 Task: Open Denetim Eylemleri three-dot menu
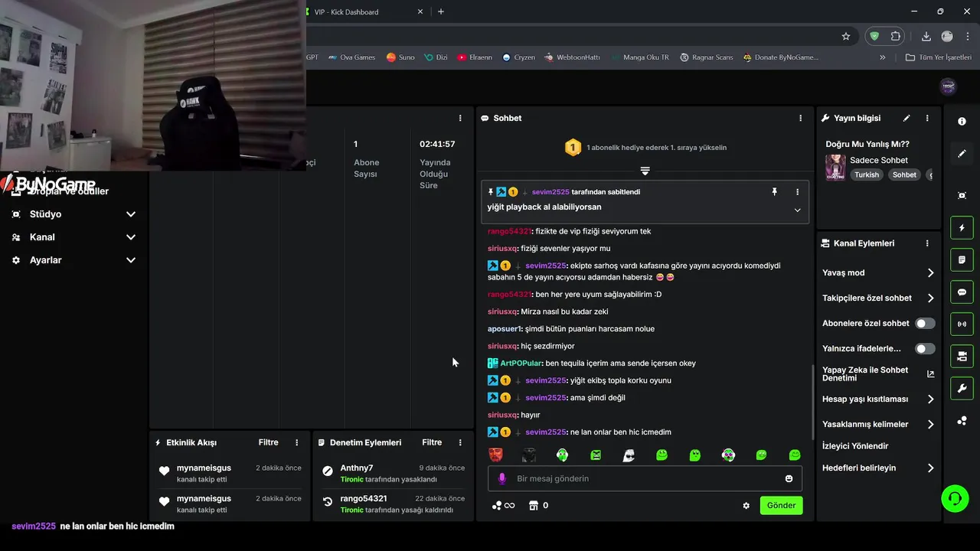tap(460, 442)
